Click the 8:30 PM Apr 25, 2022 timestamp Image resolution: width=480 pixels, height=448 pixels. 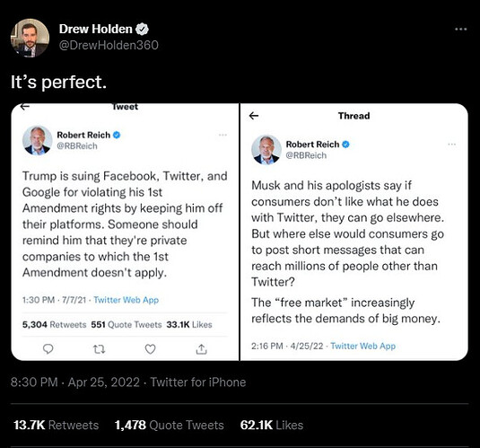click(75, 382)
